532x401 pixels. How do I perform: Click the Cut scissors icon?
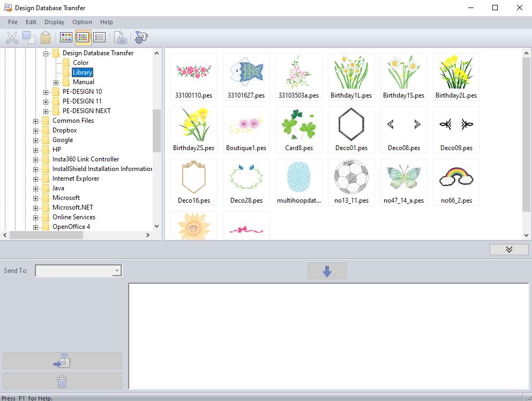pyautogui.click(x=12, y=38)
